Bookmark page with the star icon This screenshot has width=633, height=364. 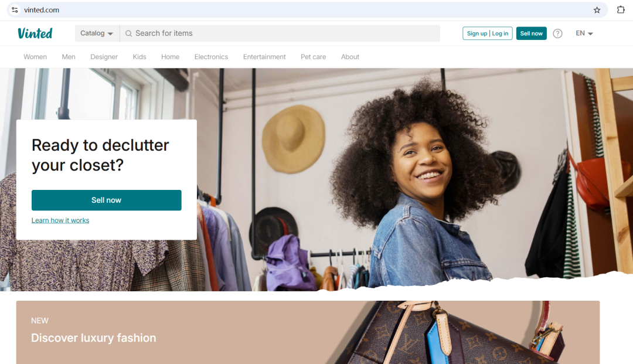pos(597,10)
